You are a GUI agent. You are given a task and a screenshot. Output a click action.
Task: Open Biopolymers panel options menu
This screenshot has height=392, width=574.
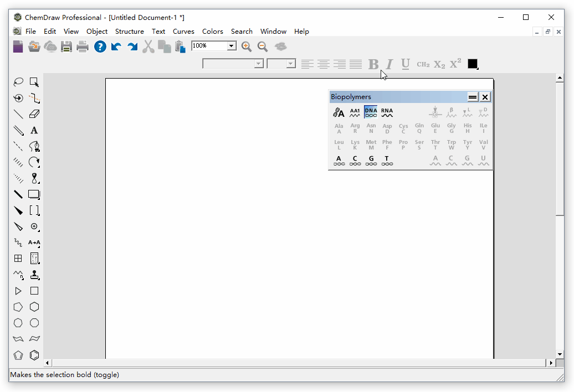473,97
